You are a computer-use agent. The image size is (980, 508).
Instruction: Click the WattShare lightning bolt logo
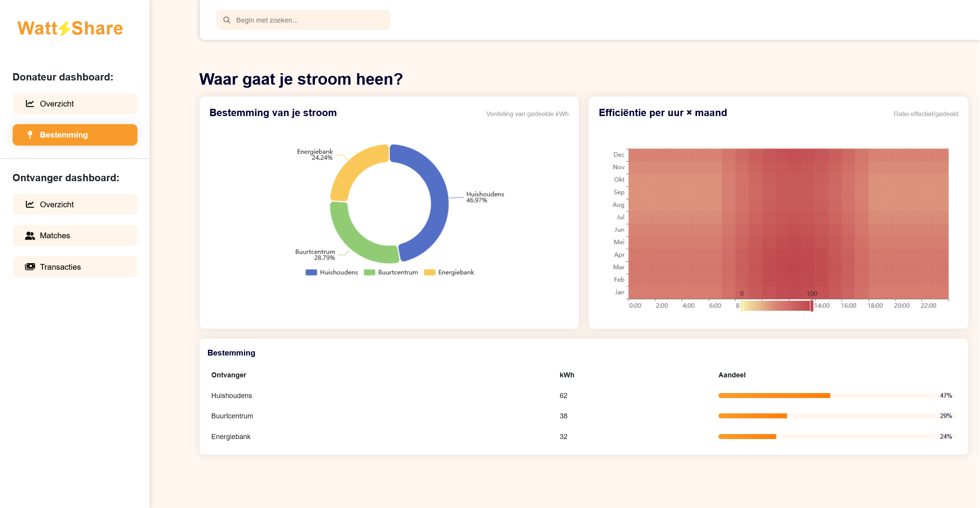click(x=64, y=29)
